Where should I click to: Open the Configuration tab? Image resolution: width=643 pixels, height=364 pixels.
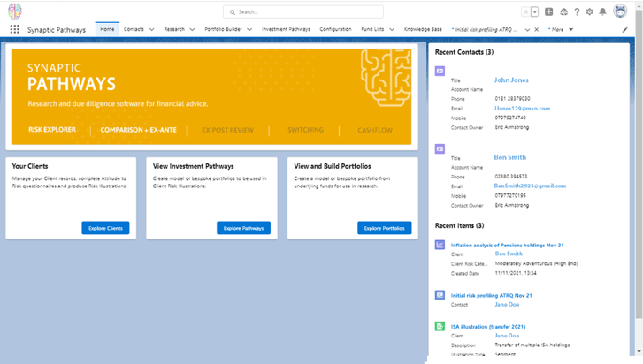point(335,29)
